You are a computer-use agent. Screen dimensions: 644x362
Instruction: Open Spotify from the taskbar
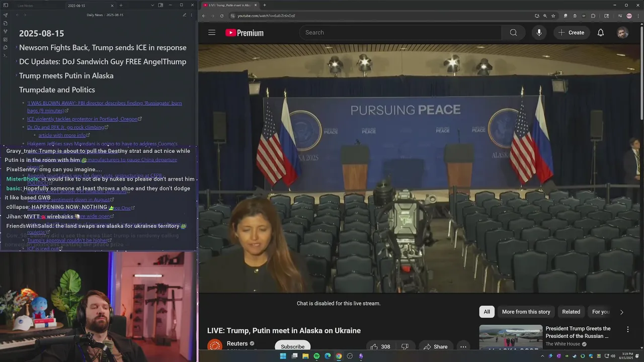[x=316, y=356]
